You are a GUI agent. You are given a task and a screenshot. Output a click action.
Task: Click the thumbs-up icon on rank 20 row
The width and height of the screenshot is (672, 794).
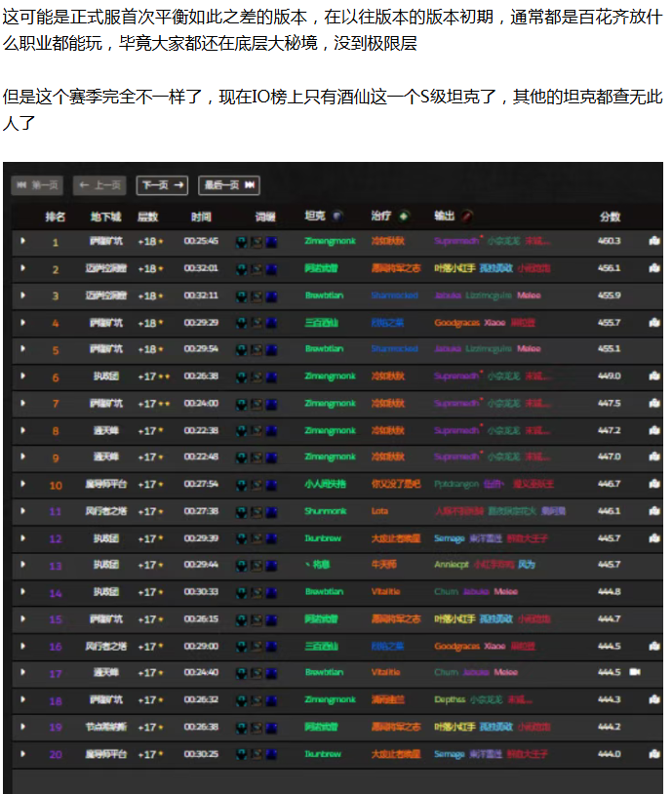click(654, 753)
